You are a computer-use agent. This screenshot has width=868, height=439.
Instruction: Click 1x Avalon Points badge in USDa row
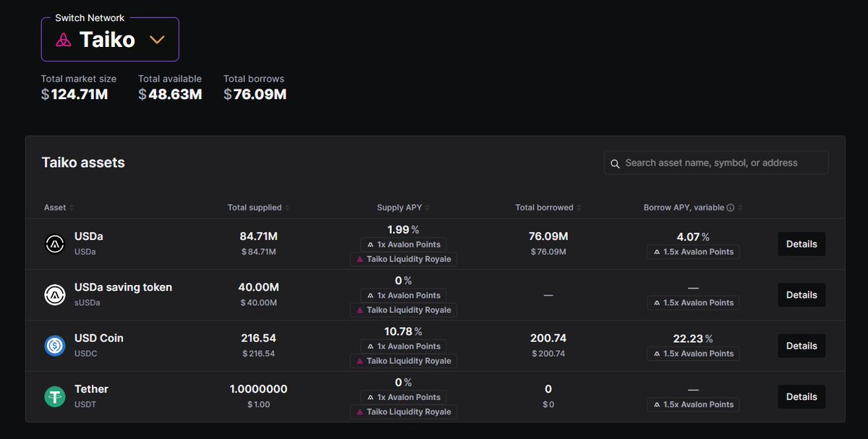404,244
